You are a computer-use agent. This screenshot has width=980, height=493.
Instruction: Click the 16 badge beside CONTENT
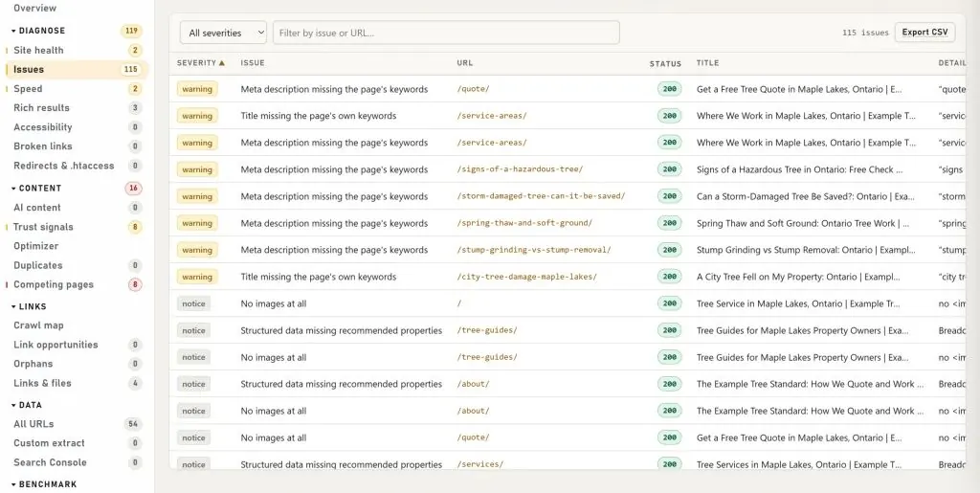[x=133, y=188]
